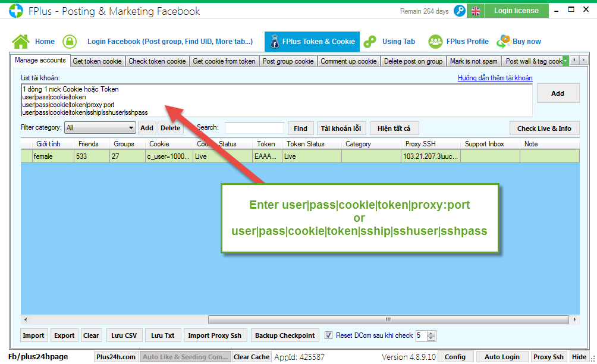Open the tab list overflow dropdown arrow
The width and height of the screenshot is (597, 364).
[565, 61]
